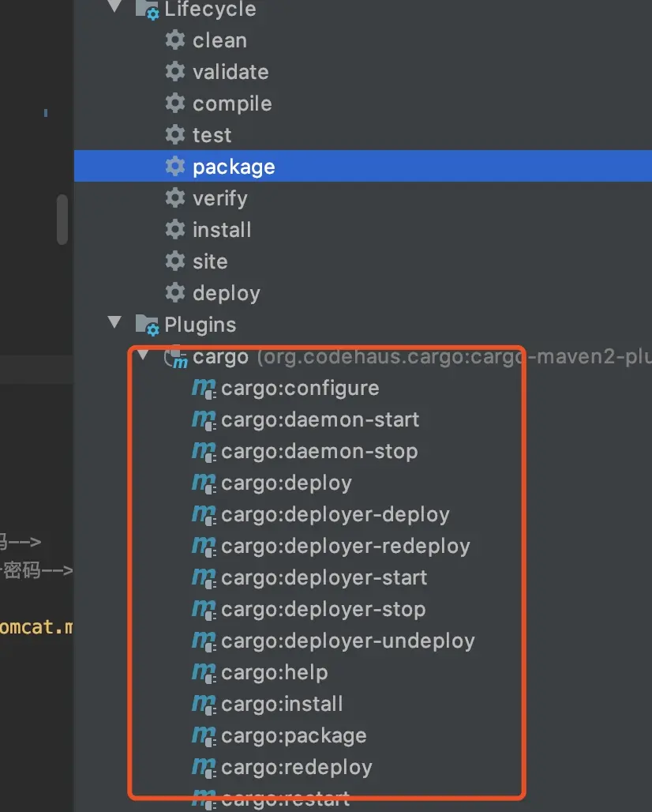Click the Maven goal icon for cargo:deploy
652x812 pixels.
click(204, 483)
